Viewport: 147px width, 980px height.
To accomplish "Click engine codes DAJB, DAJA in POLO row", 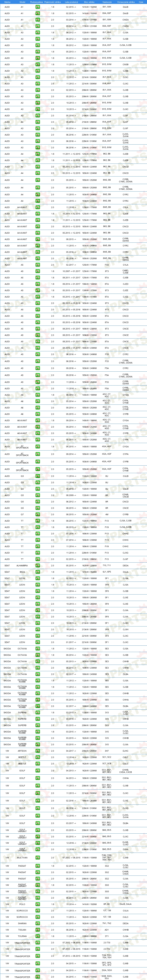I will 126,904.
